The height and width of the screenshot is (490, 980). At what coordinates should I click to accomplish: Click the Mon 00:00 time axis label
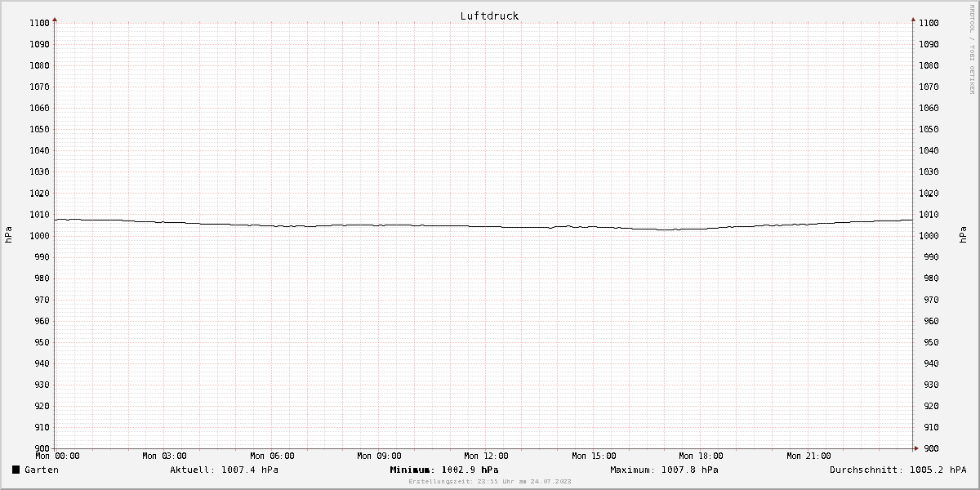pyautogui.click(x=57, y=456)
